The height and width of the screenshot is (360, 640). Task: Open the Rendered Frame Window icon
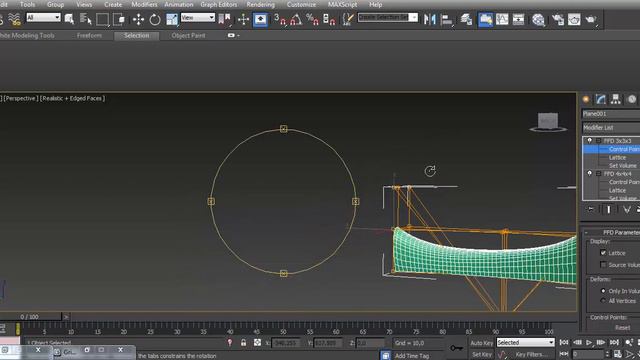[x=574, y=19]
